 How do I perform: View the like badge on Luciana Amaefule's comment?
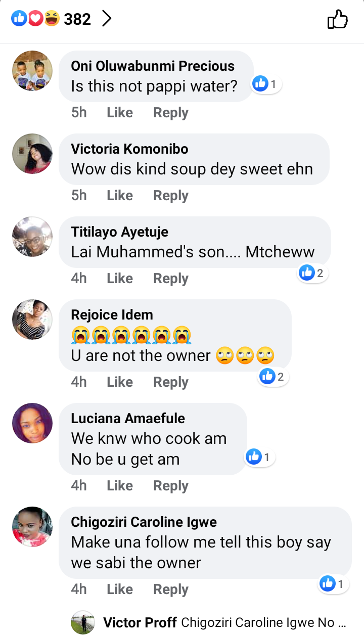click(x=260, y=458)
